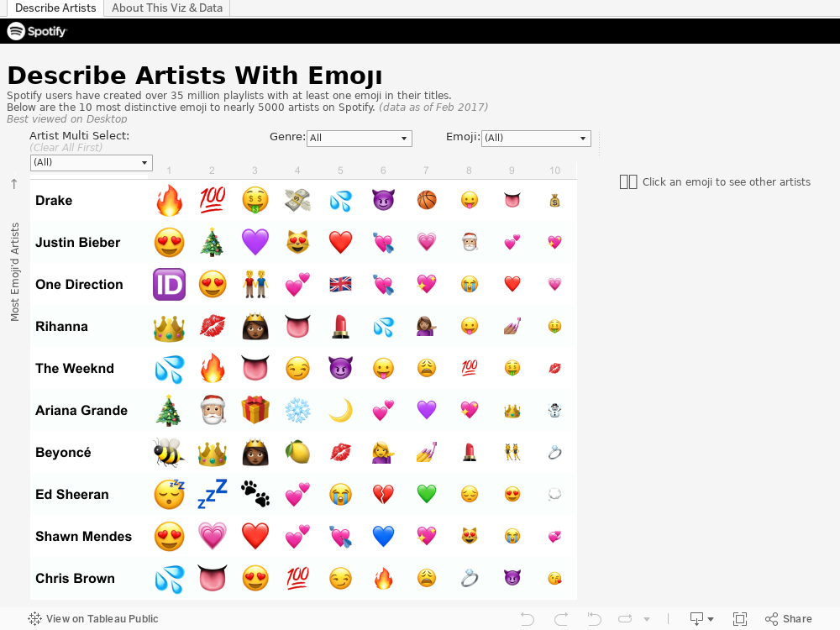Click Beyoncé's lemon emoji
840x630 pixels.
point(298,452)
